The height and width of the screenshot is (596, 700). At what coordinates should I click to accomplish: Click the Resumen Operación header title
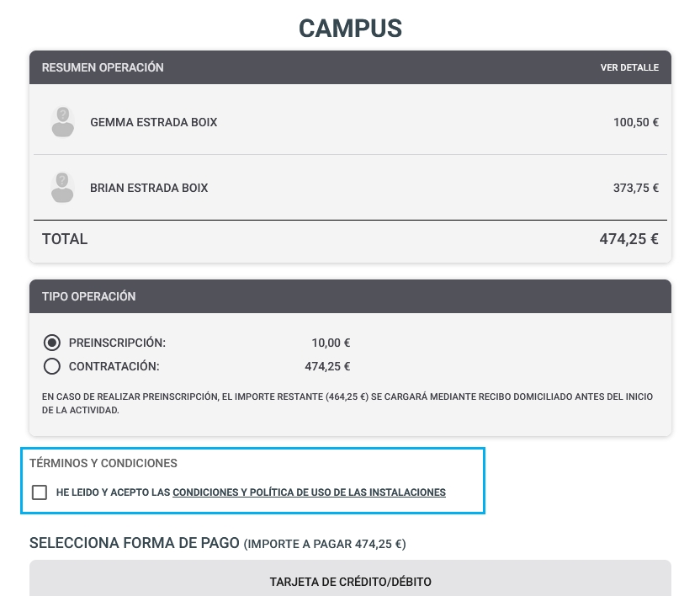(103, 67)
